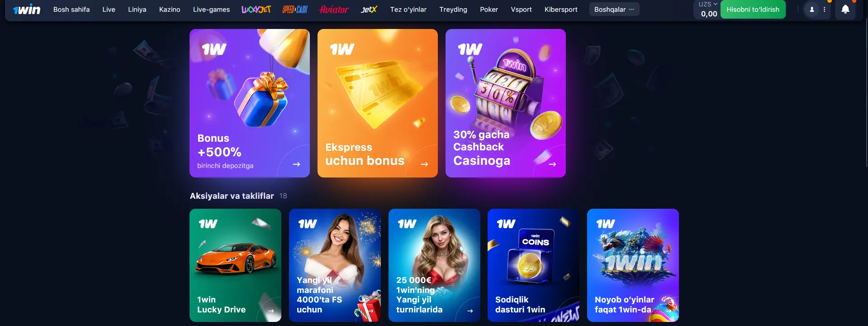Expand the UZS currency dropdown
The width and height of the screenshot is (868, 326).
708,4
